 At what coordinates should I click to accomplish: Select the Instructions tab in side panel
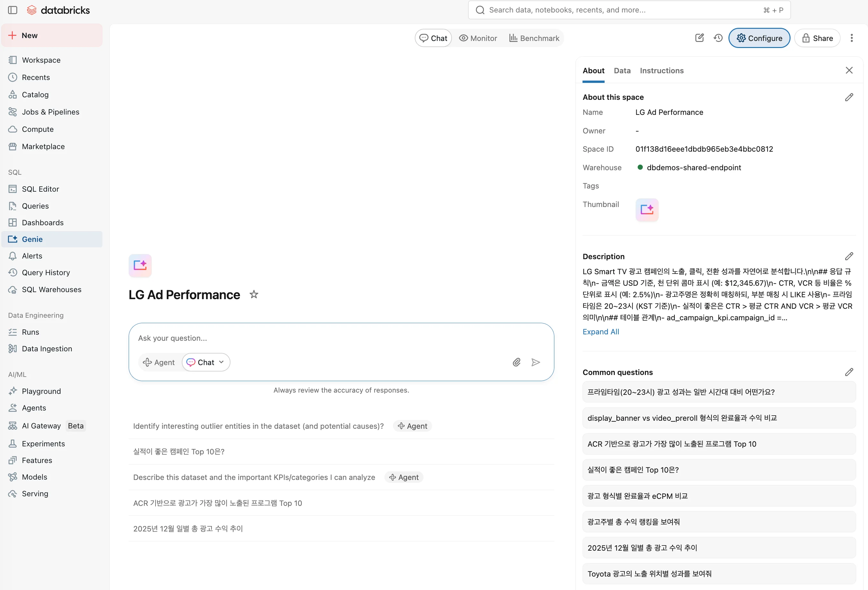pyautogui.click(x=662, y=71)
